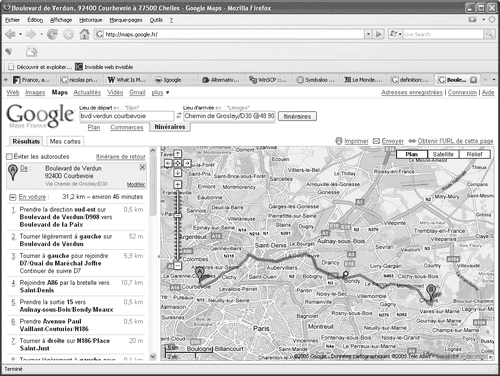Image resolution: width=500 pixels, height=376 pixels.
Task: Open the Historique menu
Action: click(91, 20)
